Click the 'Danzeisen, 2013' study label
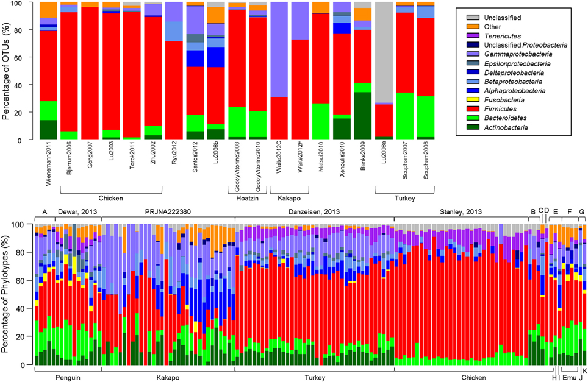The width and height of the screenshot is (588, 382). click(314, 211)
